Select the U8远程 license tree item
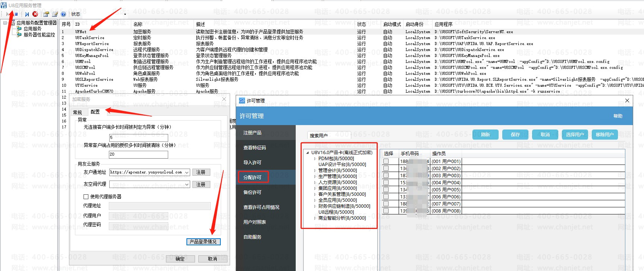The height and width of the screenshot is (271, 644). tap(336, 212)
